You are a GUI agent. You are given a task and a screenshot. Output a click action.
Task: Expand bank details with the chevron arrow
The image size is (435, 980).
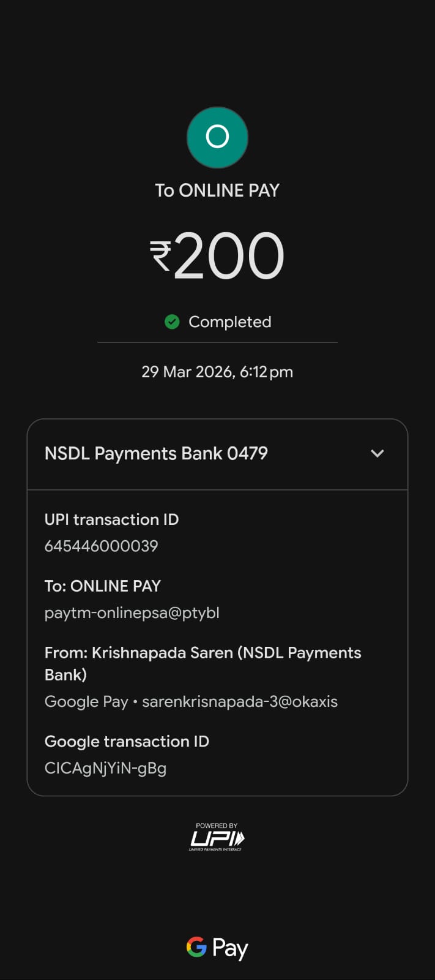pos(377,454)
